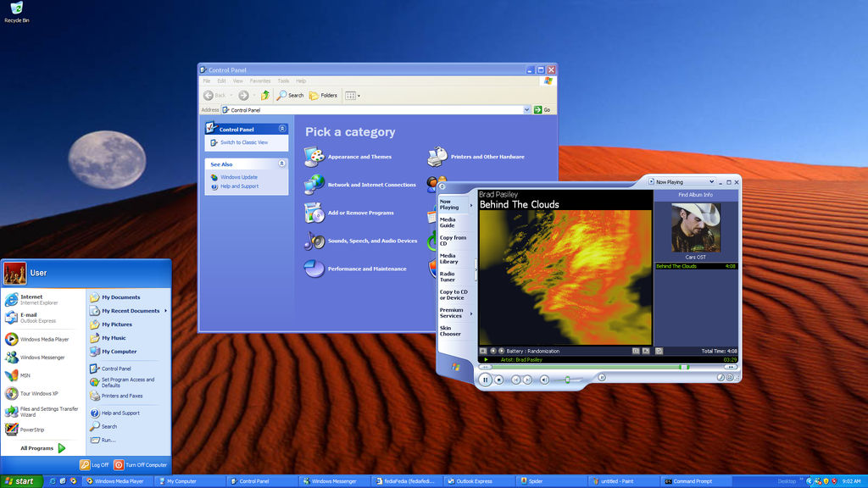The width and height of the screenshot is (868, 488).
Task: Expand All Programs in Start menu
Action: (43, 448)
